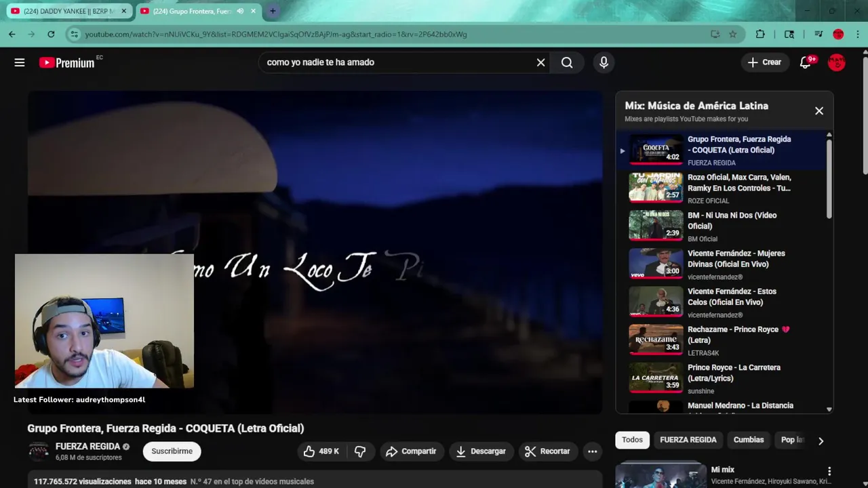The width and height of the screenshot is (868, 488).
Task: Open the Crear create menu
Action: coord(765,62)
